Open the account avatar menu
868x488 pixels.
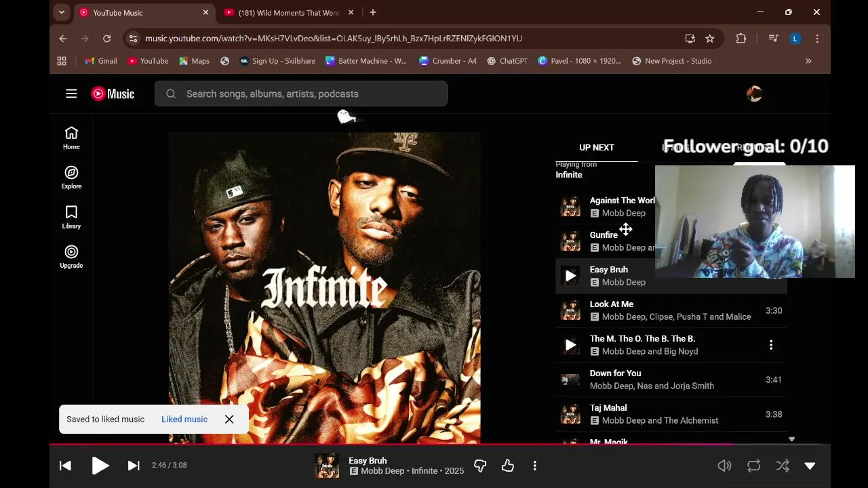(754, 94)
